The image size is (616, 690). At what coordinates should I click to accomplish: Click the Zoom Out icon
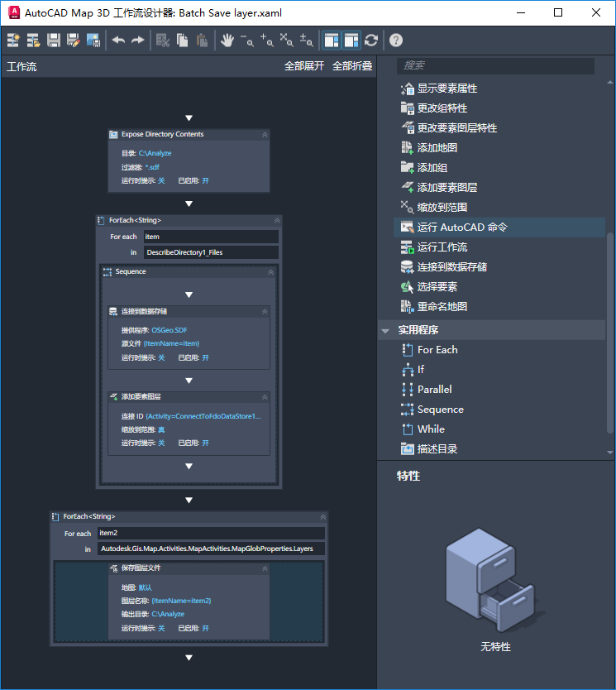[x=247, y=41]
